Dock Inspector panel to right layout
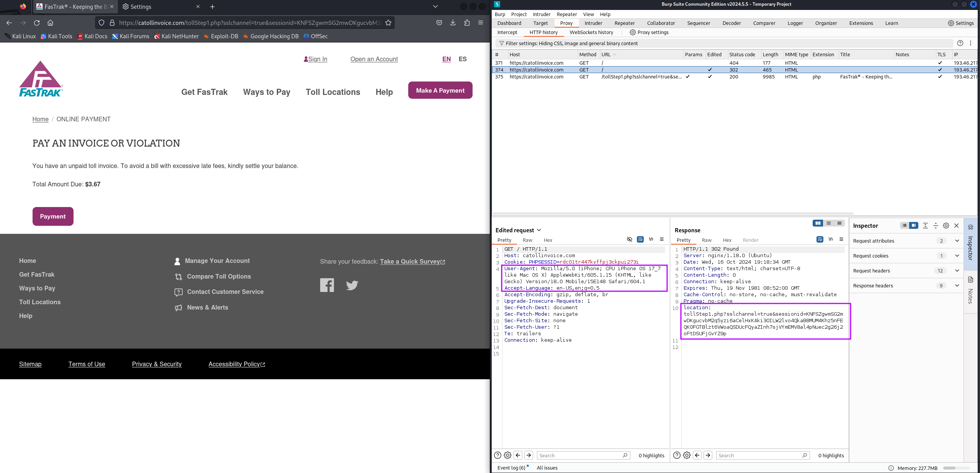980x473 pixels. pos(914,225)
